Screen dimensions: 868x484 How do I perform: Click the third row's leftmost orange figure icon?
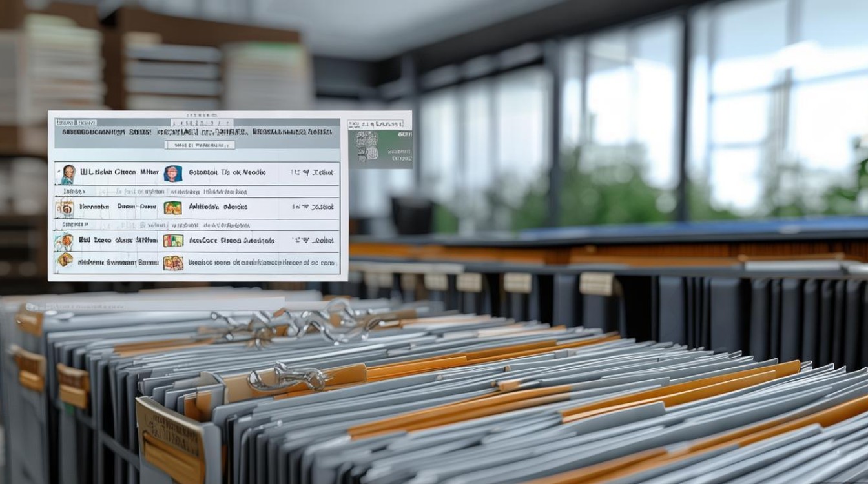pos(64,241)
